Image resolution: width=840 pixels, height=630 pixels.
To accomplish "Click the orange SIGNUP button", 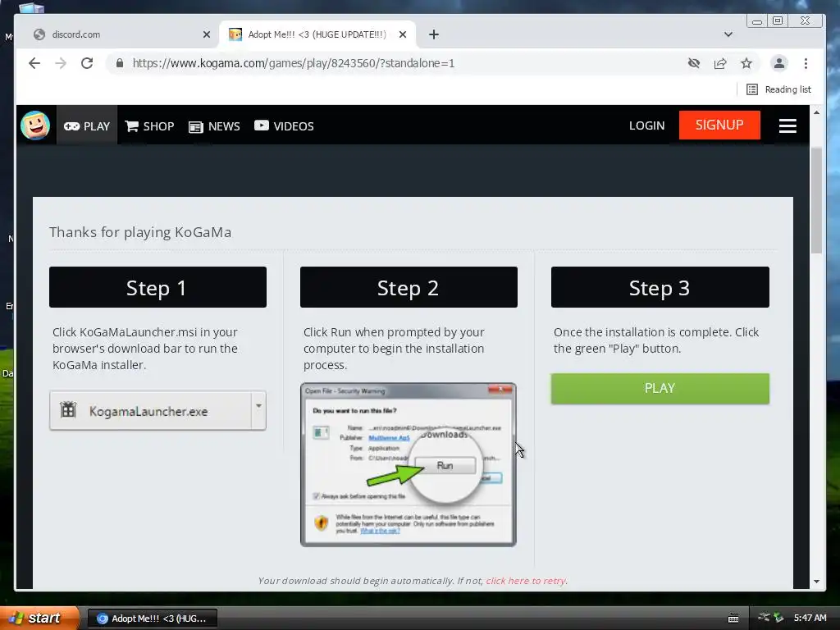I will click(x=719, y=125).
